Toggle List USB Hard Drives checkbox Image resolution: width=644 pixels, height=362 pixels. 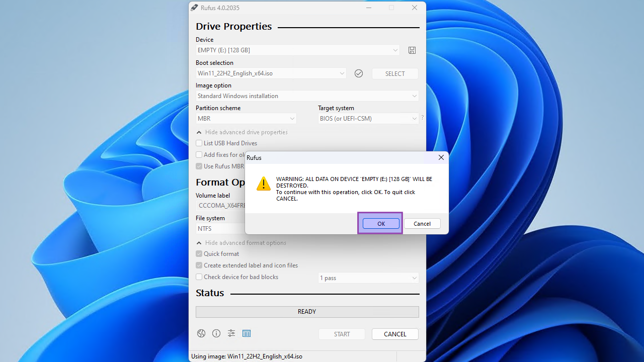click(226, 143)
